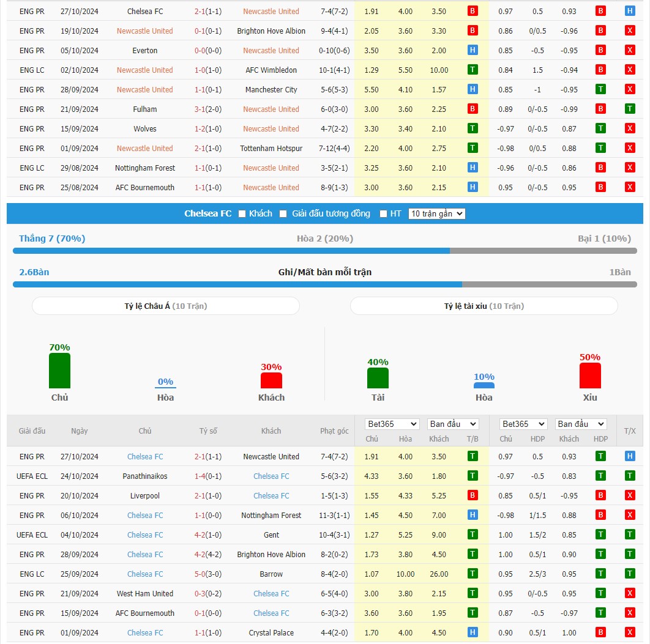This screenshot has width=650, height=644.
Task: Click the red X badge in the Tottenham Hotspur row
Action: pos(630,148)
